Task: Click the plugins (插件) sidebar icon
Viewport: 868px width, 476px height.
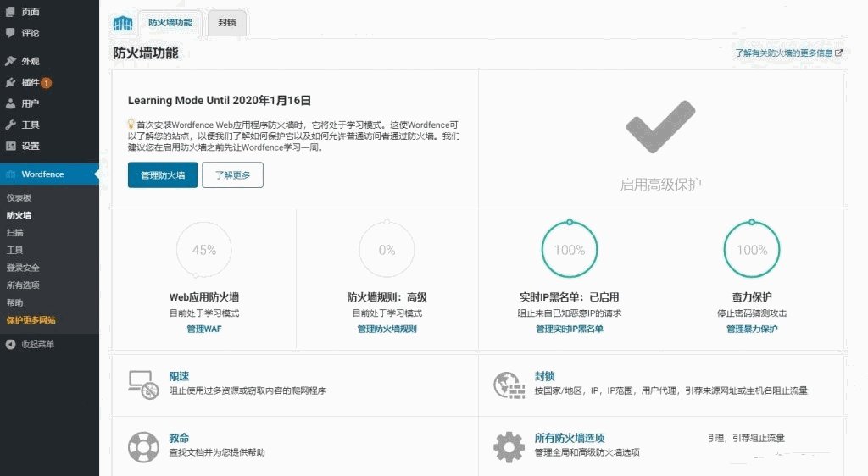Action: [10, 82]
